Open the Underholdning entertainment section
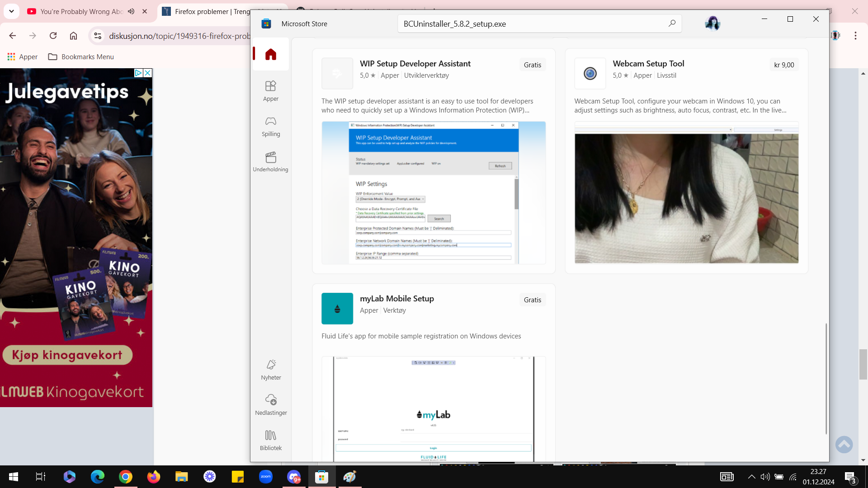This screenshot has width=868, height=488. tap(271, 161)
